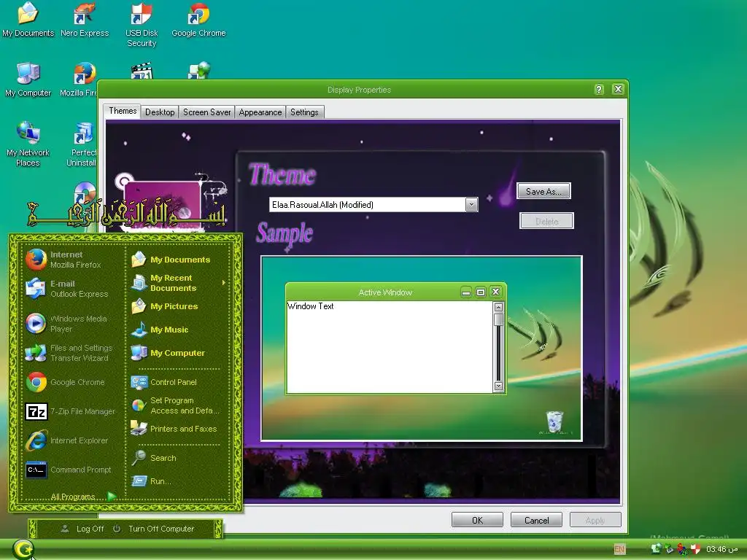Click Turn Off Computer button
The image size is (747, 560).
click(x=153, y=529)
